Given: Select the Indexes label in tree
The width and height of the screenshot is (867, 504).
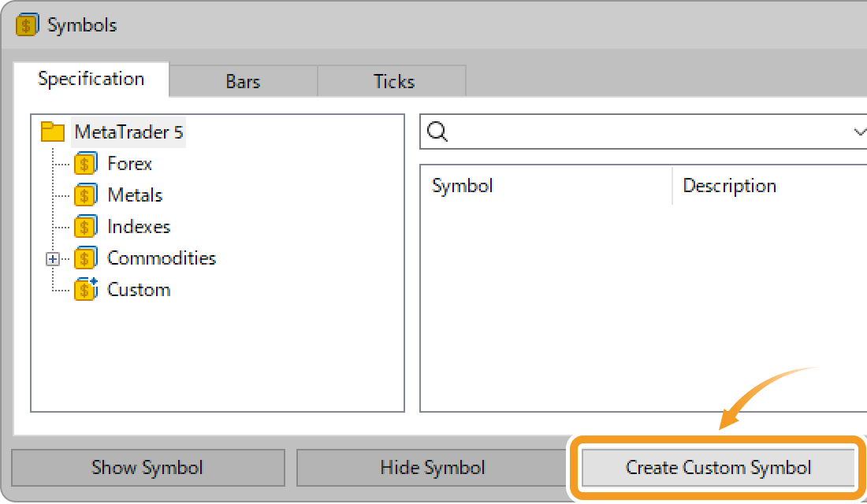Looking at the screenshot, I should [x=139, y=227].
